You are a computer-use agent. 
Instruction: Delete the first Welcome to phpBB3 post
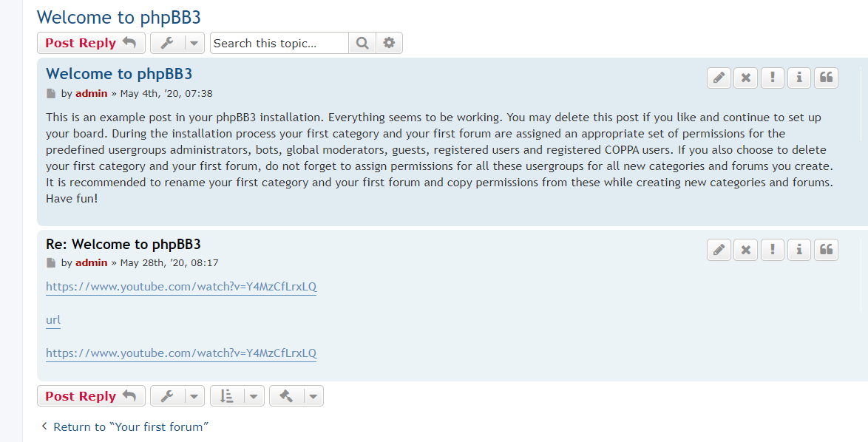tap(746, 78)
